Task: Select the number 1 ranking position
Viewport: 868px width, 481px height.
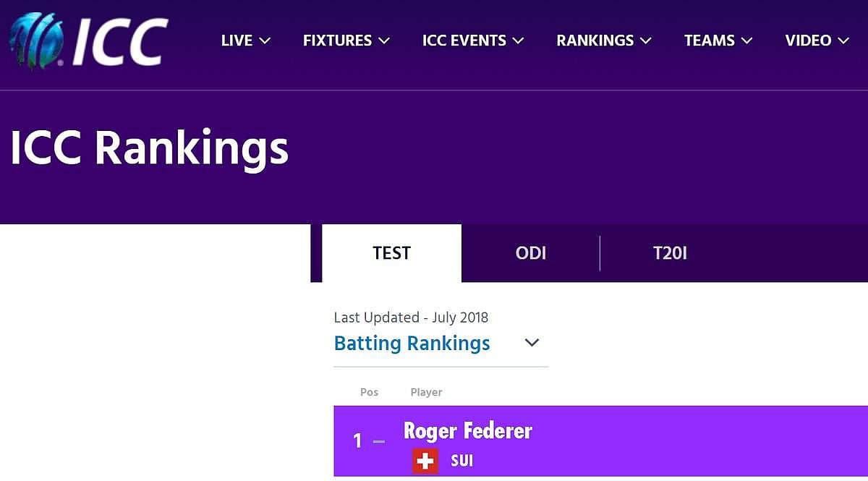Action: coord(357,440)
